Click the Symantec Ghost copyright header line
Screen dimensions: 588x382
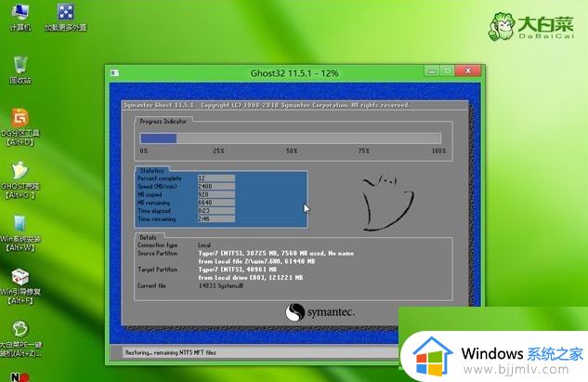[x=267, y=105]
